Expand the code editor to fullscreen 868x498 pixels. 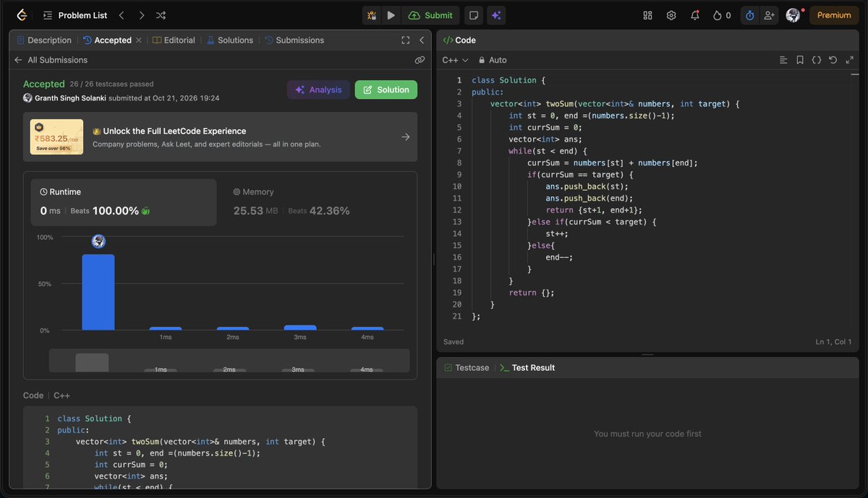tap(850, 60)
